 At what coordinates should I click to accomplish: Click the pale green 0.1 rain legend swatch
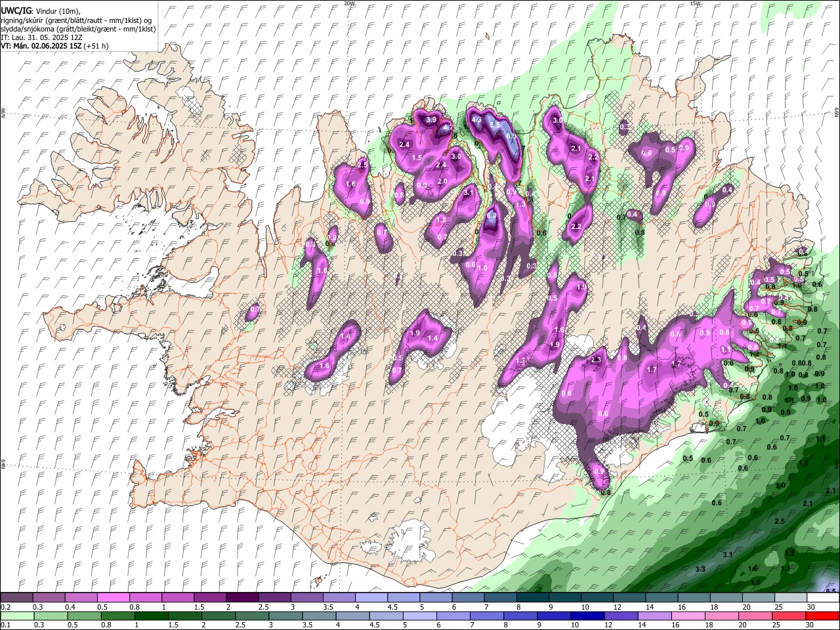[17, 616]
